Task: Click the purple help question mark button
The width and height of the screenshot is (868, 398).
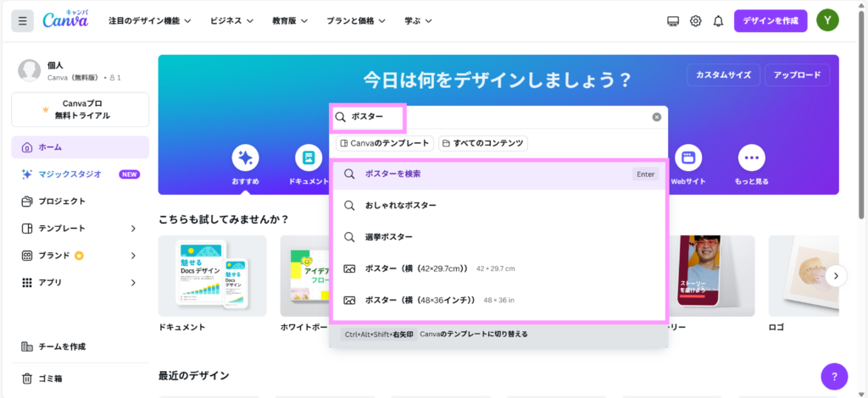Action: pos(834,376)
